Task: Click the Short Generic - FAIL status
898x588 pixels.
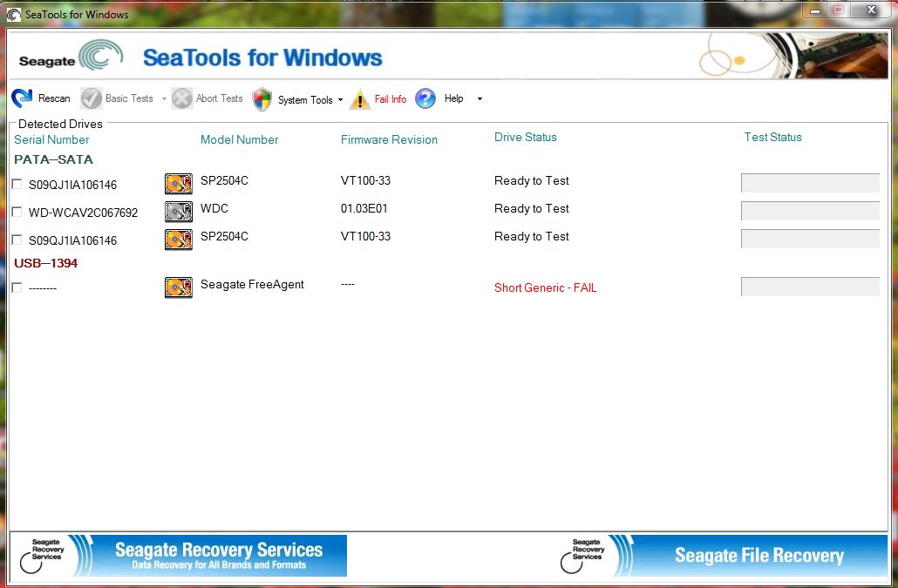Action: tap(545, 287)
